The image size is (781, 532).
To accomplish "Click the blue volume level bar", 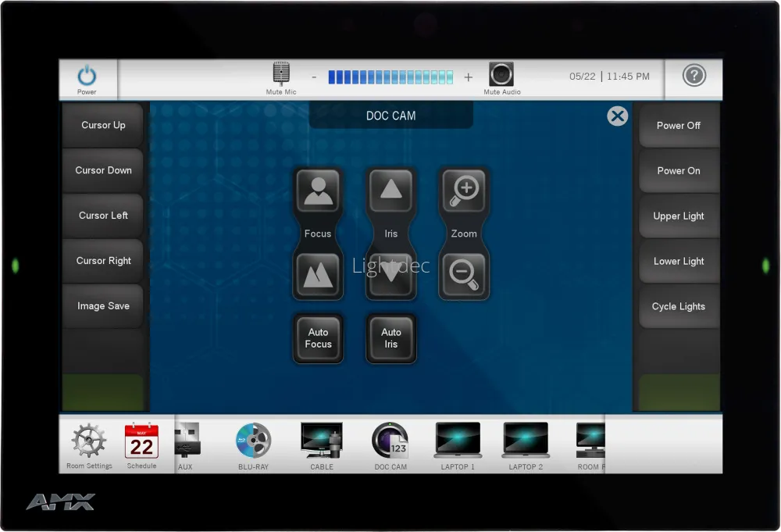I will click(390, 77).
